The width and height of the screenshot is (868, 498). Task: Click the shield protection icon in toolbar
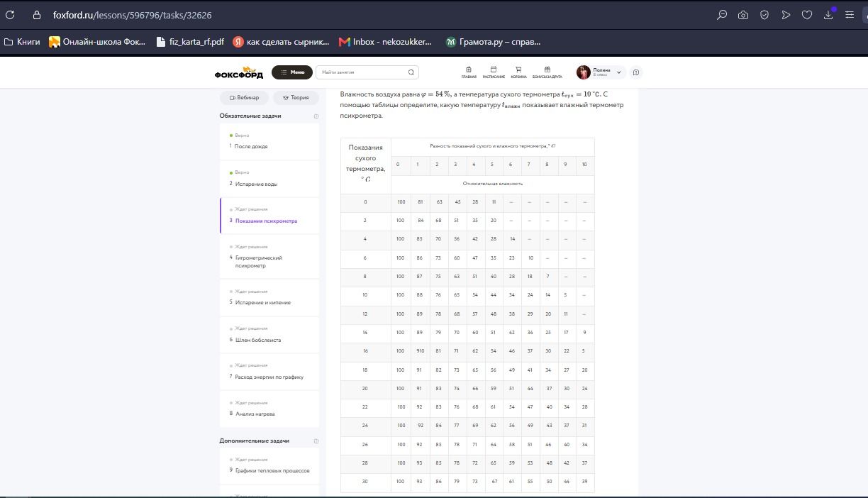[x=764, y=15]
